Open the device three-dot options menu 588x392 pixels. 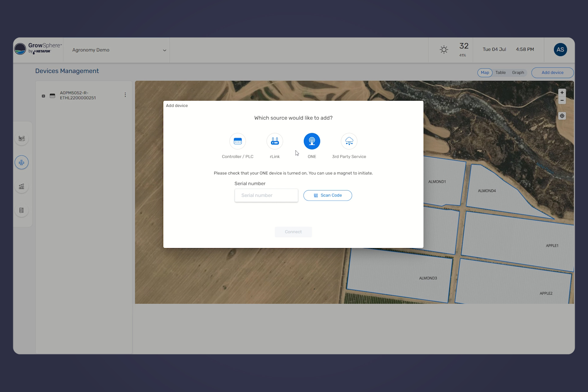coord(125,95)
